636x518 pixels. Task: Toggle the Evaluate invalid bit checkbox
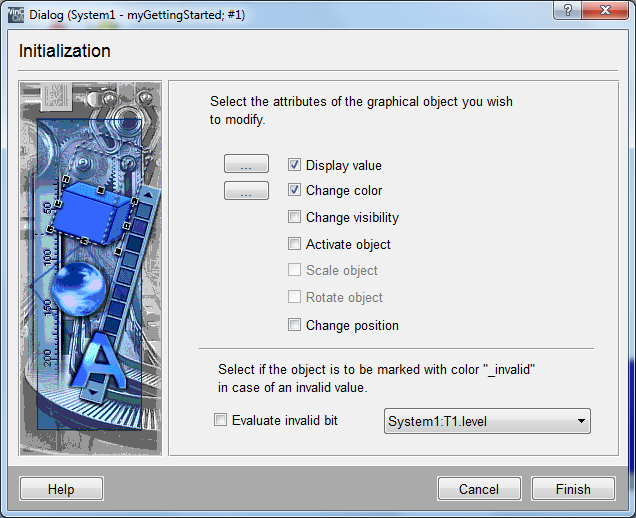221,421
